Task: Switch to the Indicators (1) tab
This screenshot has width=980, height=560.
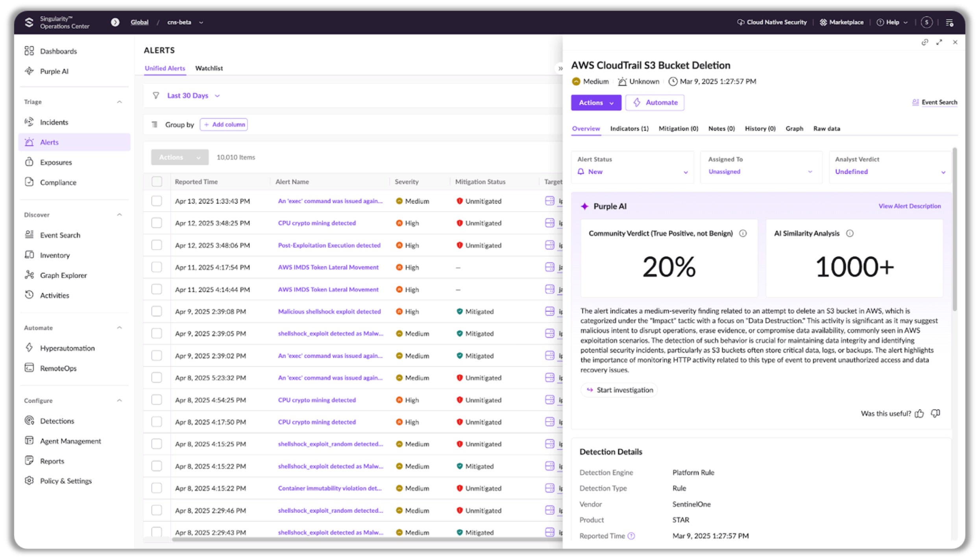Action: (x=629, y=129)
